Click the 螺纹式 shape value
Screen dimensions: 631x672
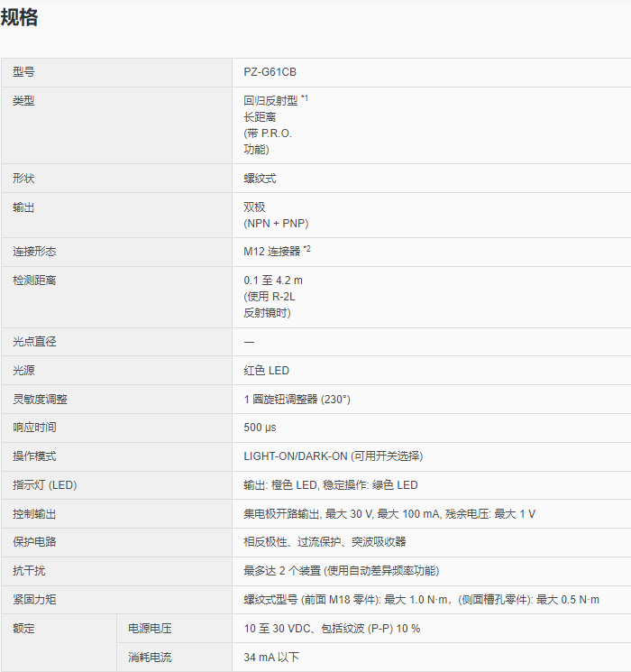click(x=260, y=179)
